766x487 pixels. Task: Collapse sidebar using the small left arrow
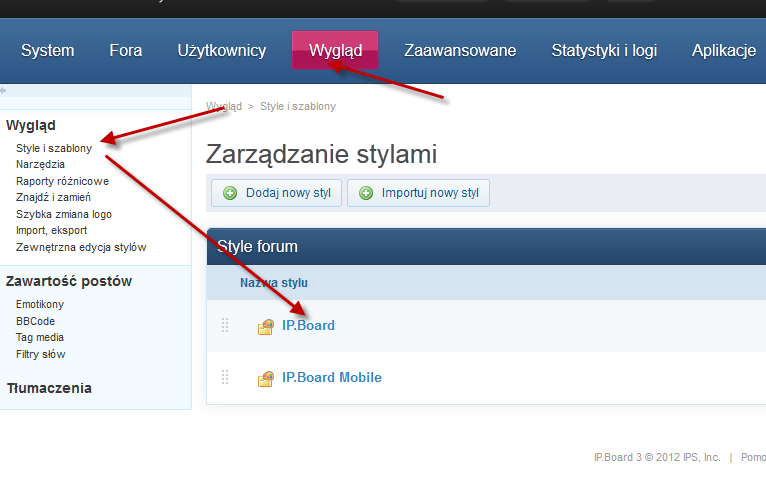(4, 91)
